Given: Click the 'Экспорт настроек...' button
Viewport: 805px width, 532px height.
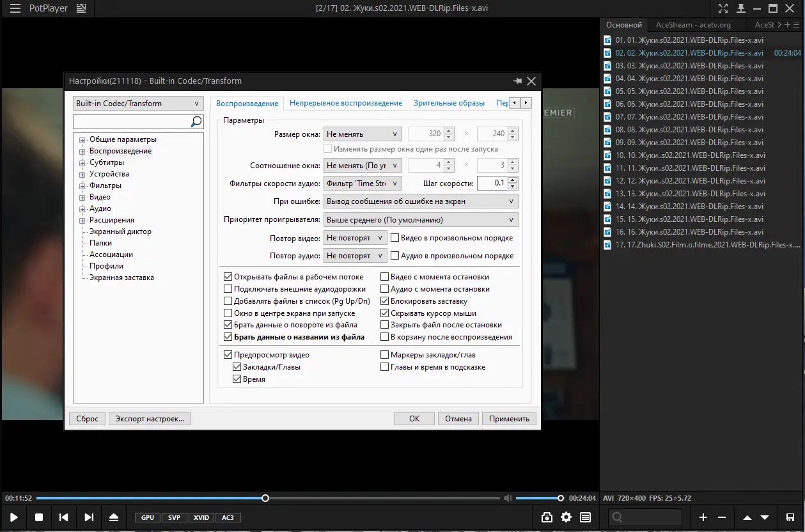Looking at the screenshot, I should pyautogui.click(x=150, y=419).
